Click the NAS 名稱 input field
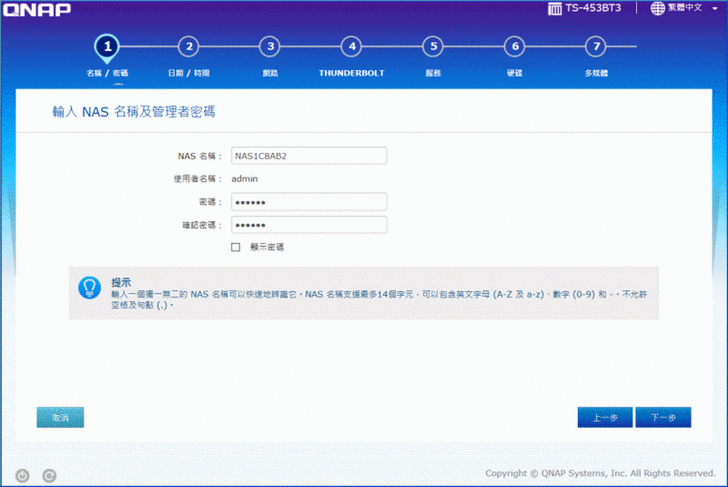Image resolution: width=728 pixels, height=487 pixels. (308, 156)
